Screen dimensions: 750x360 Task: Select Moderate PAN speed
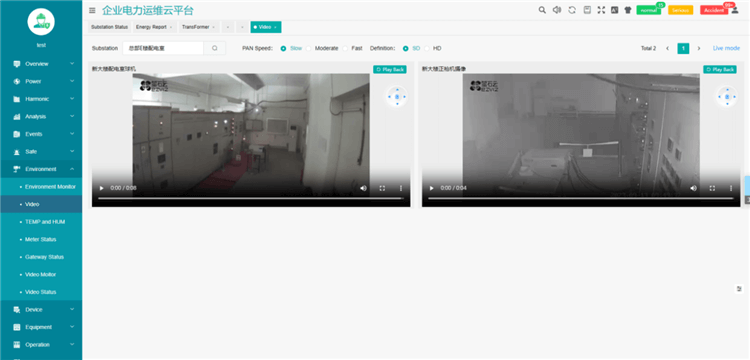pyautogui.click(x=322, y=48)
